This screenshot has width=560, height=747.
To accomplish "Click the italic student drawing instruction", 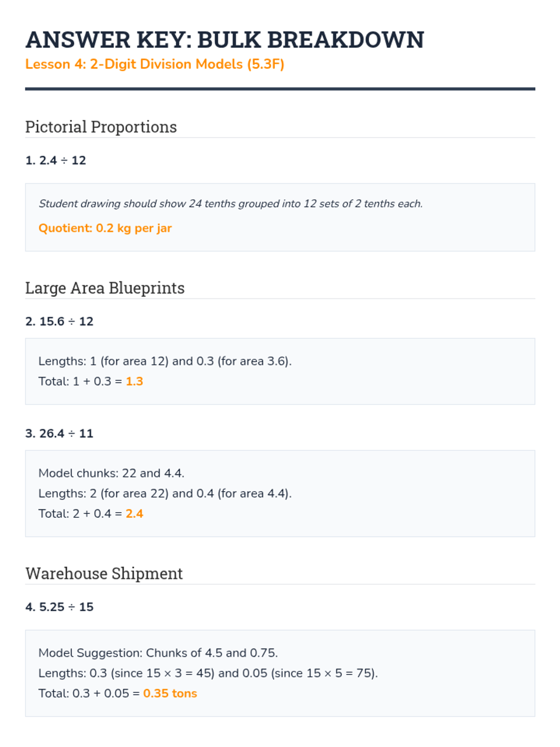I will [231, 204].
